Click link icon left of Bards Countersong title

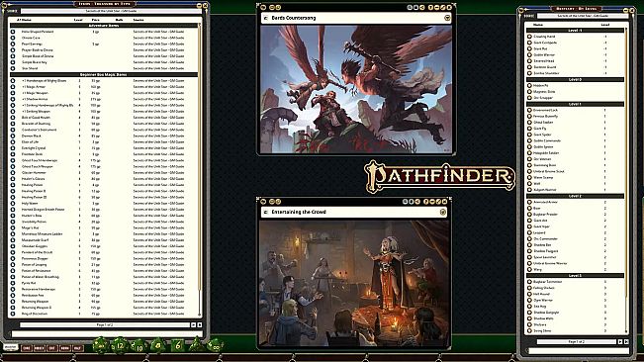(266, 18)
